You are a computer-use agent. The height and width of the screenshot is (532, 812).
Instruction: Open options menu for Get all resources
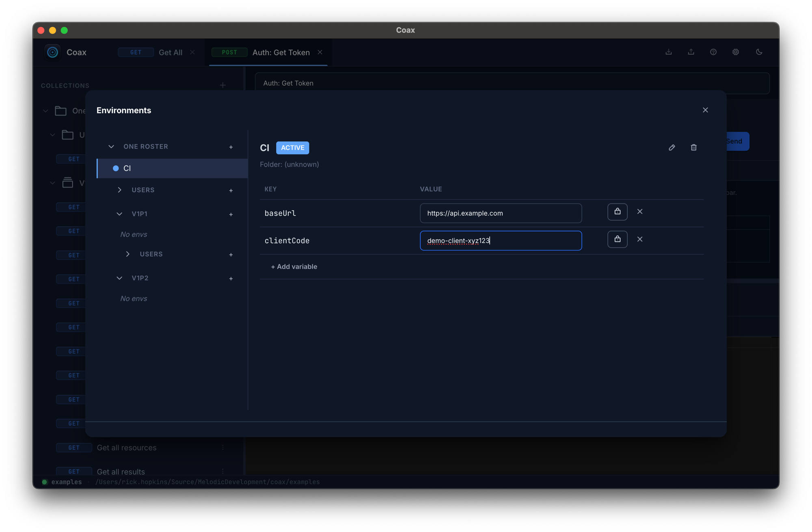(x=223, y=448)
